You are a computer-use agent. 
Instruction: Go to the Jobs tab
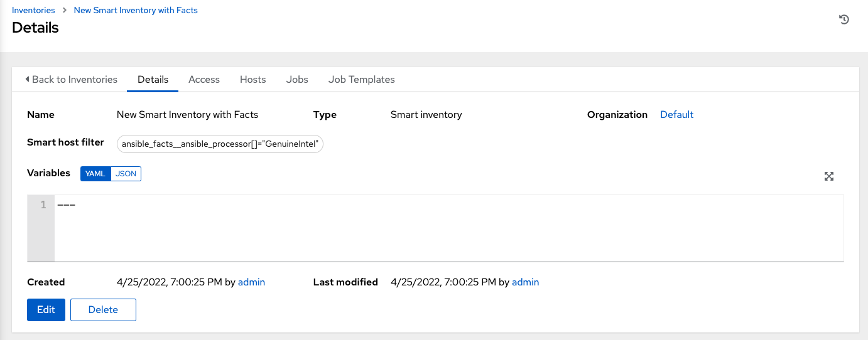tap(297, 80)
